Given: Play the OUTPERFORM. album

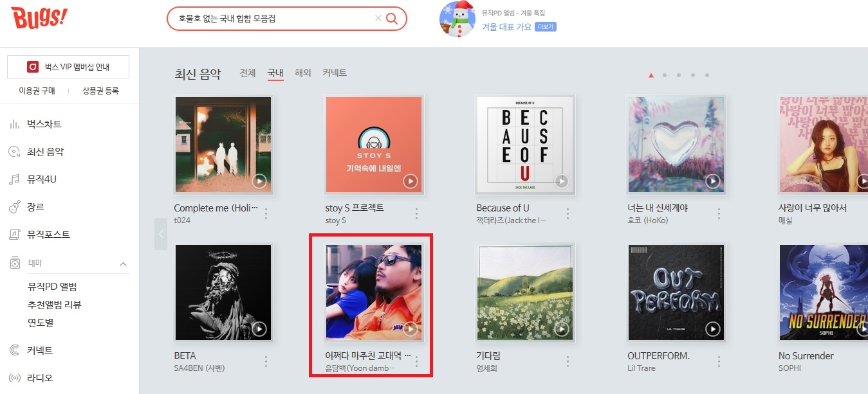Looking at the screenshot, I should (713, 329).
